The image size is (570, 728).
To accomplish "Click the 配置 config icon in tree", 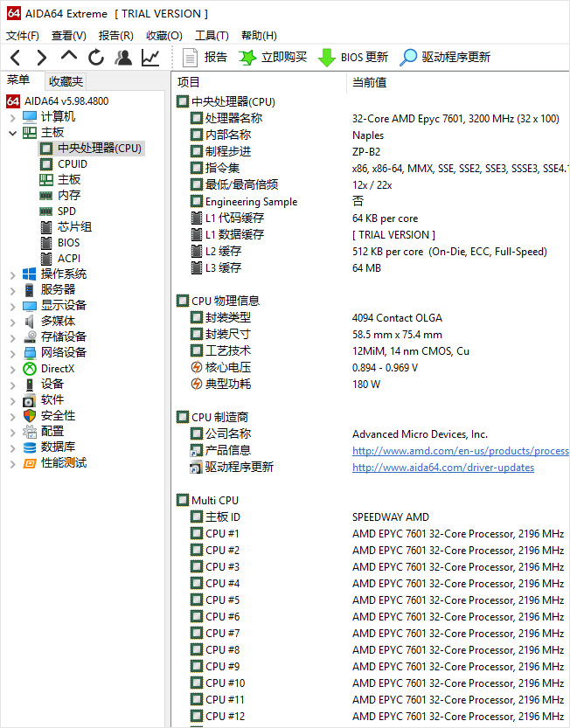I will tap(29, 432).
